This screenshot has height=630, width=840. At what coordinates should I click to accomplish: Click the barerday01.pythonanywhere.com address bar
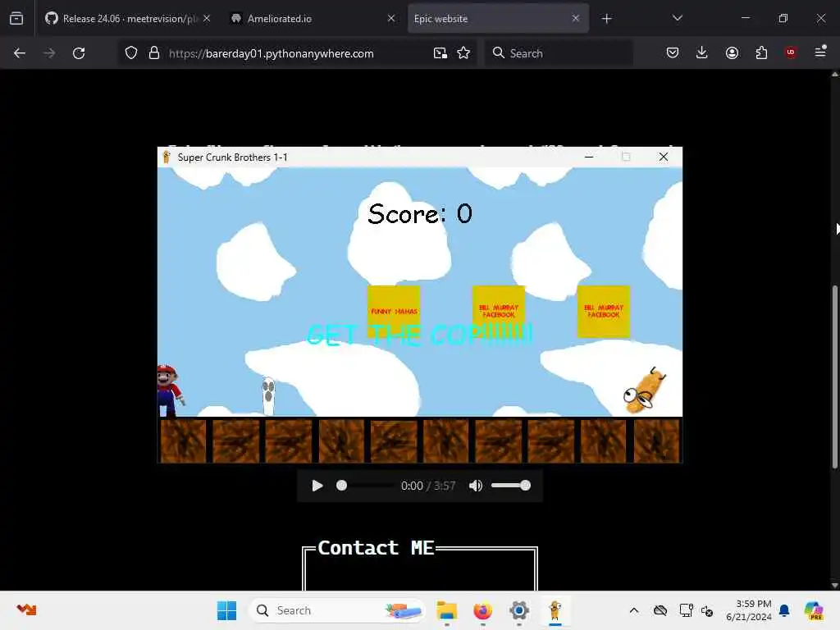(x=271, y=53)
